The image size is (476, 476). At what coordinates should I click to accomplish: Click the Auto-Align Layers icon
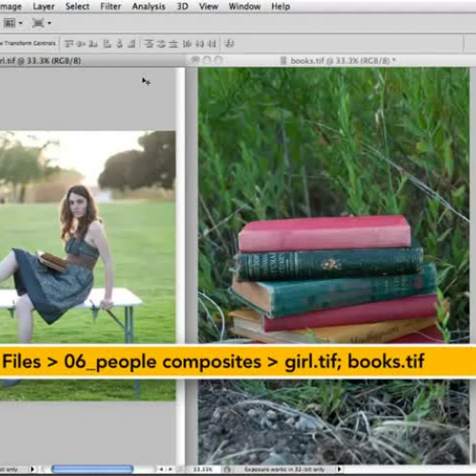pyautogui.click(x=229, y=44)
